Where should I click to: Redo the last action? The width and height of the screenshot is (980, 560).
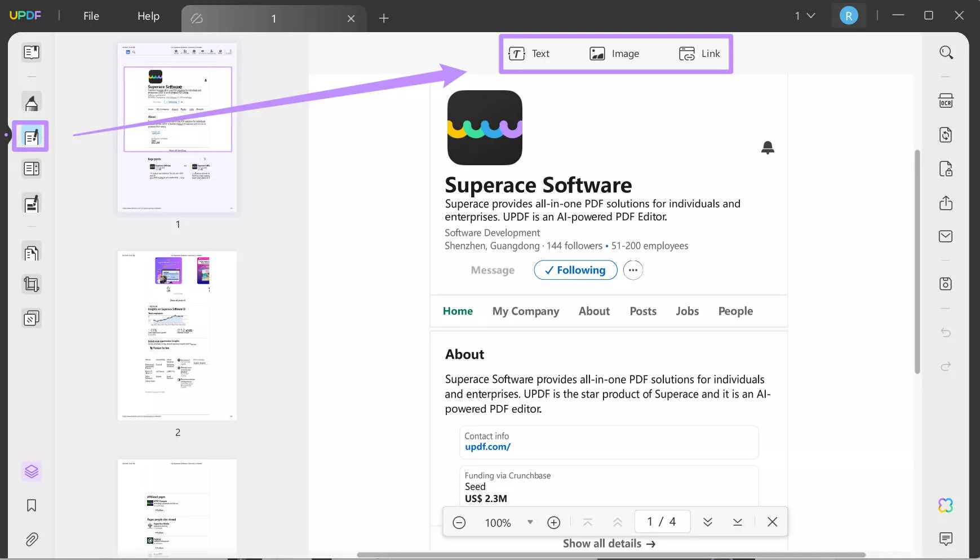click(x=946, y=367)
